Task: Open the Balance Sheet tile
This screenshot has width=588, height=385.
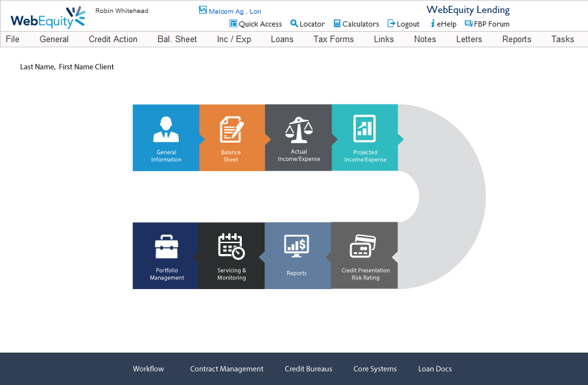Action: pyautogui.click(x=231, y=137)
